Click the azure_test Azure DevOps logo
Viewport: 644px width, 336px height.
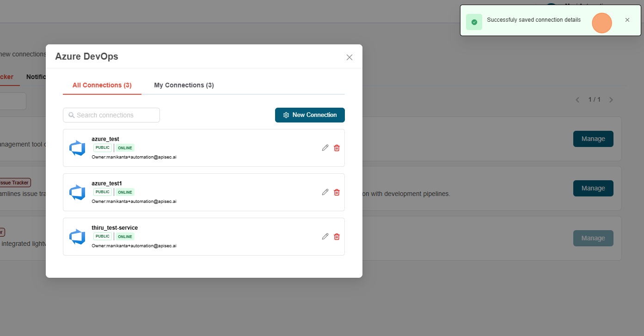pyautogui.click(x=77, y=148)
